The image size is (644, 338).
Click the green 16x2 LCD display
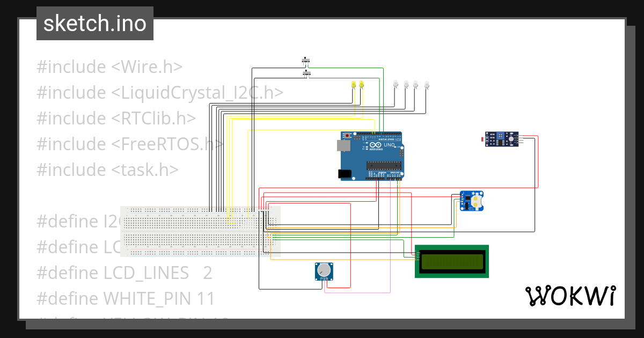[x=452, y=261]
